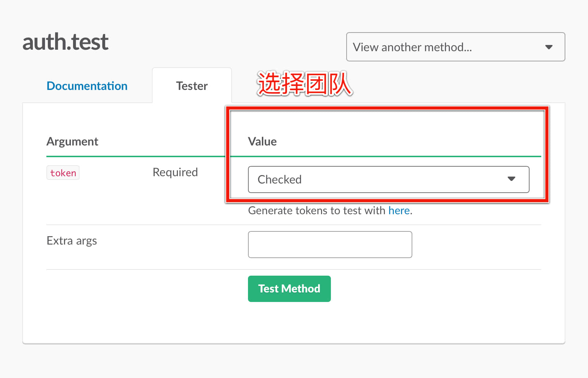Focus the Extra args text field

click(330, 245)
